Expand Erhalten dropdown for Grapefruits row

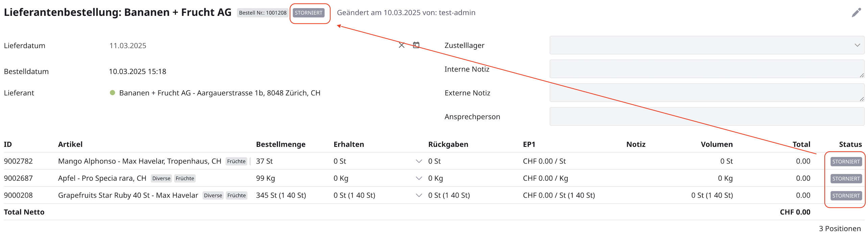pyautogui.click(x=419, y=195)
